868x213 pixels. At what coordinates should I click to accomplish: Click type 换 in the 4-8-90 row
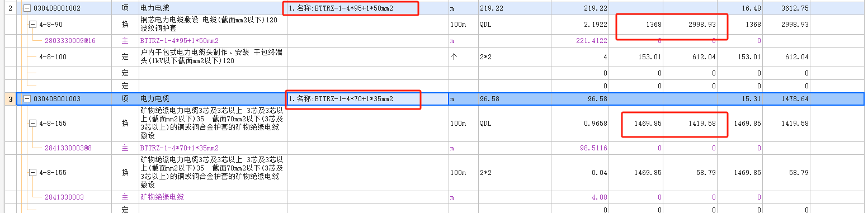coord(125,25)
